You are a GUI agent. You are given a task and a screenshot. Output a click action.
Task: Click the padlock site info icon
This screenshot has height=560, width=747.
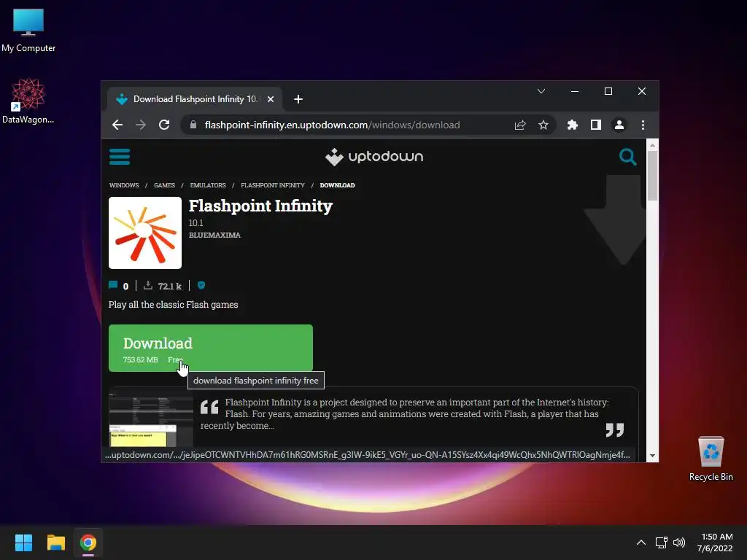click(x=193, y=125)
